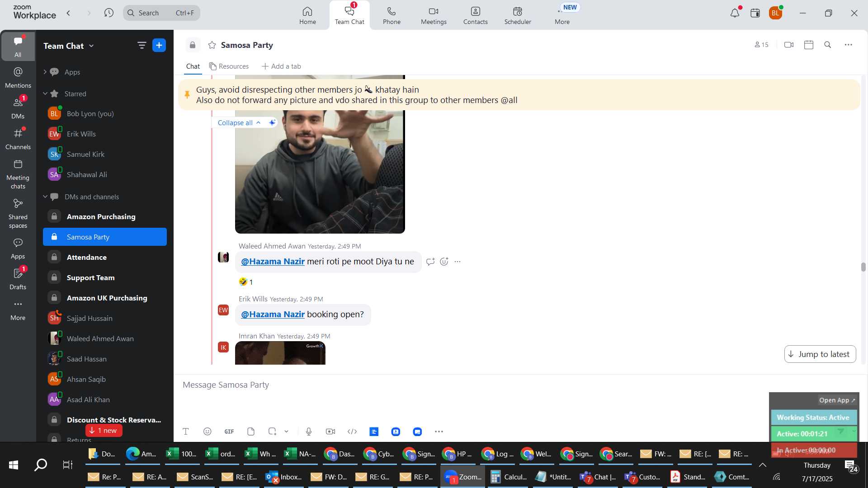The height and width of the screenshot is (488, 868).
Task: Click the history clock icon
Action: 108,13
